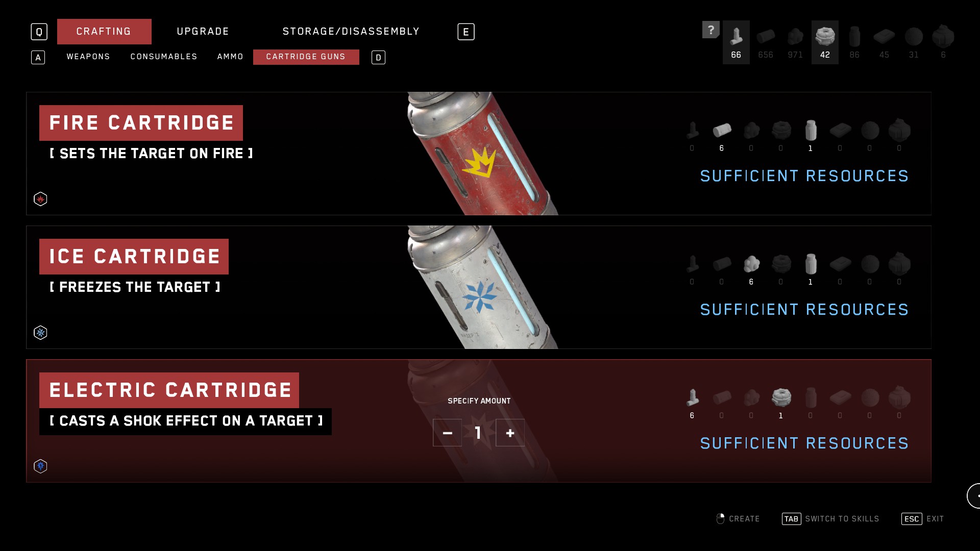Decrement Electric Cartridge amount with minus button
Viewport: 980px width, 551px height.
447,432
